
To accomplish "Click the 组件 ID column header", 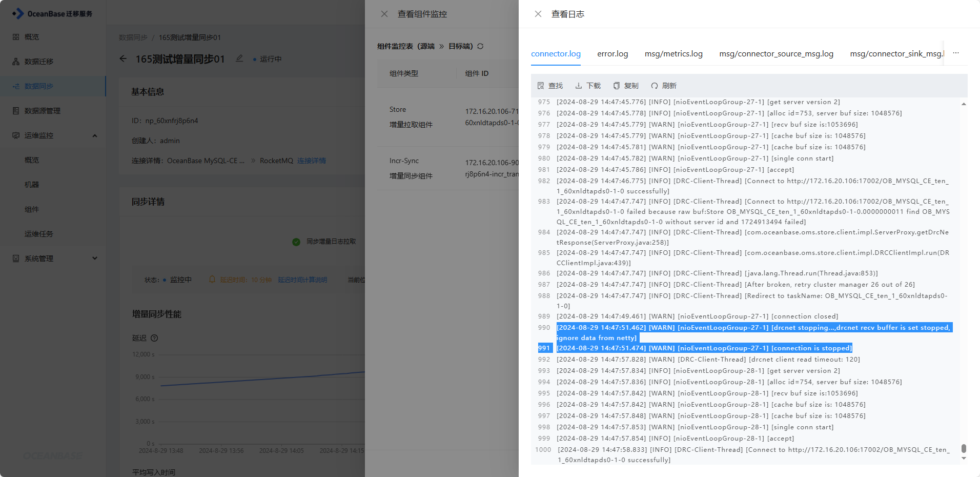I will coord(477,73).
